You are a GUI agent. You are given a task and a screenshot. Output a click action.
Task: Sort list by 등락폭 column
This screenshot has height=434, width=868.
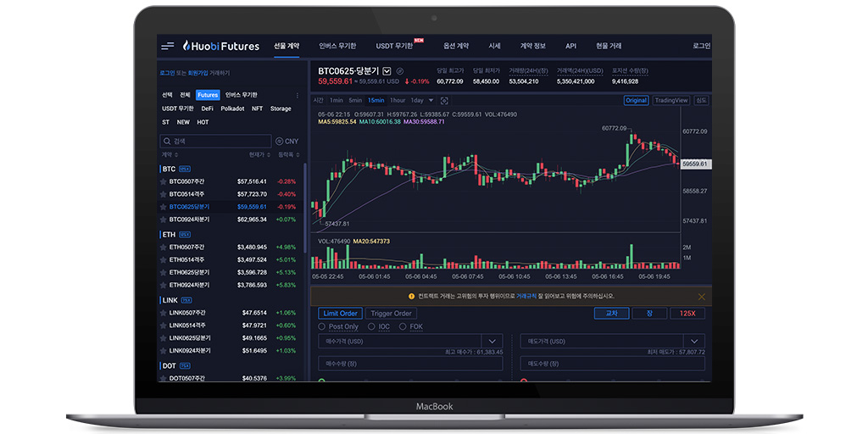[288, 155]
